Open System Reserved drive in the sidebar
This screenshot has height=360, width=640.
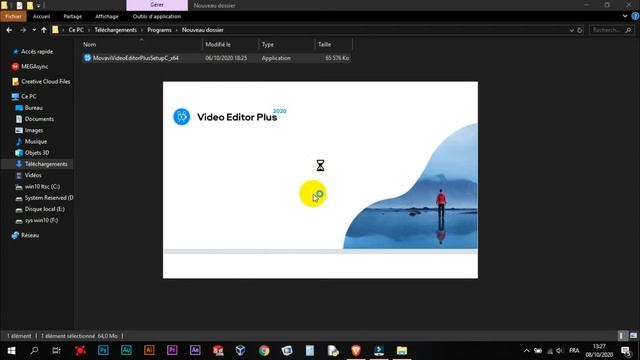coord(49,198)
